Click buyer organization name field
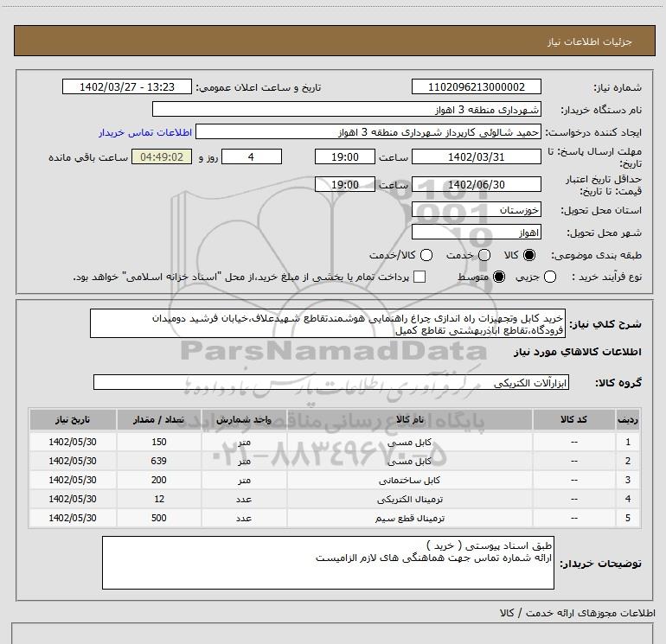Viewport: 666px width, 644px height. [347, 110]
